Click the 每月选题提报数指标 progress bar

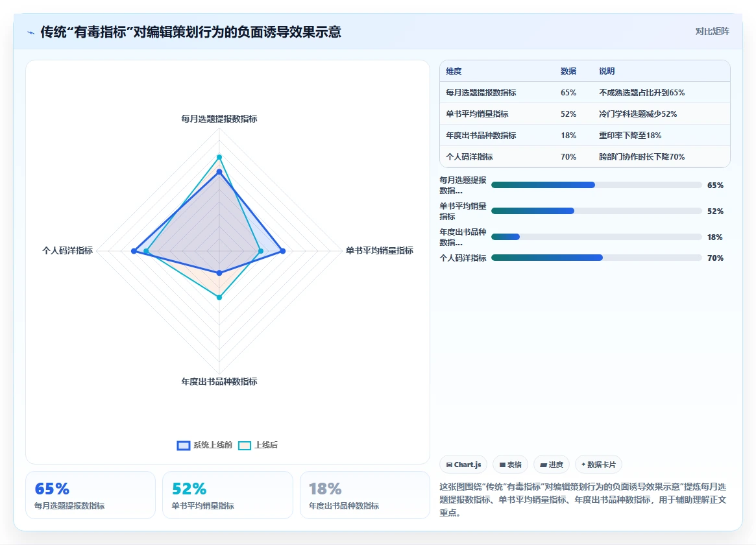point(596,185)
